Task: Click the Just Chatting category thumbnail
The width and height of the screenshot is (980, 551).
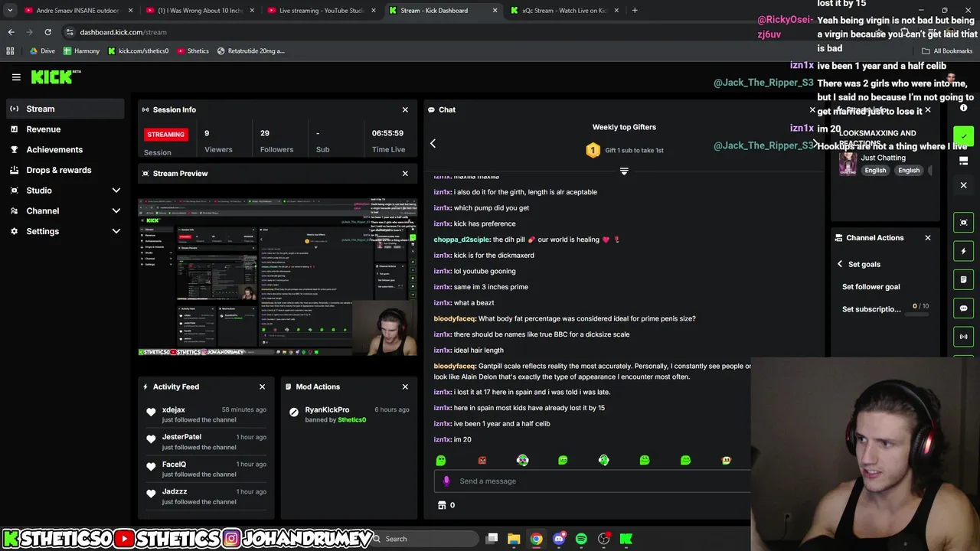Action: click(848, 163)
